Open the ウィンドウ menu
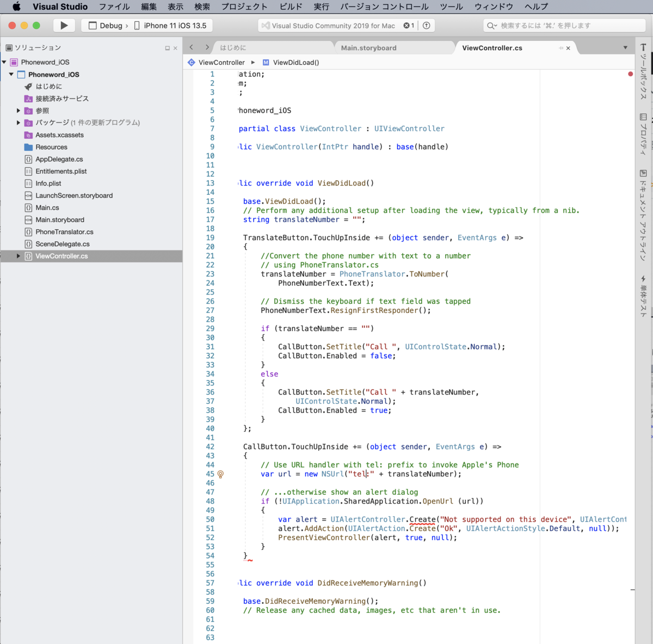This screenshot has width=653, height=644. click(494, 7)
